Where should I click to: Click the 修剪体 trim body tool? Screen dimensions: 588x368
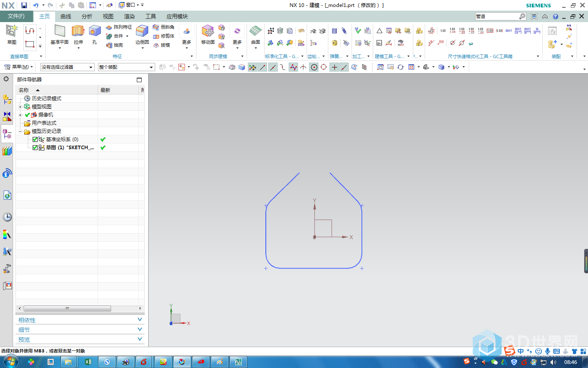[x=164, y=36]
